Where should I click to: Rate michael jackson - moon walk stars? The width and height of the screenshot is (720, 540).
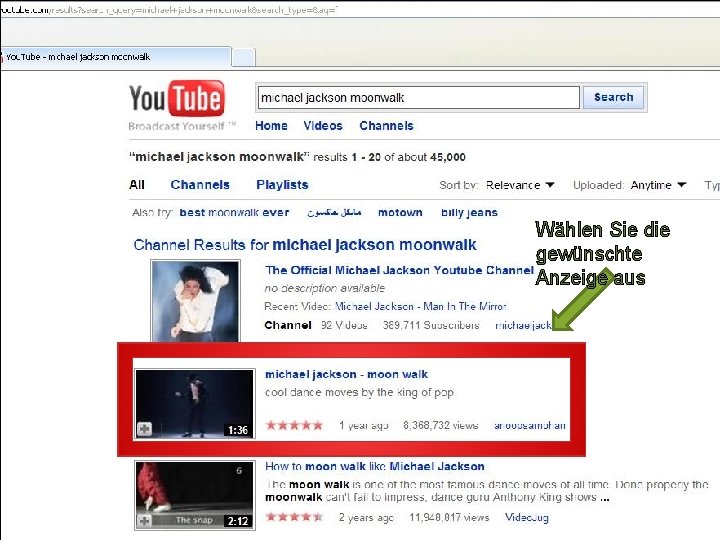click(294, 425)
